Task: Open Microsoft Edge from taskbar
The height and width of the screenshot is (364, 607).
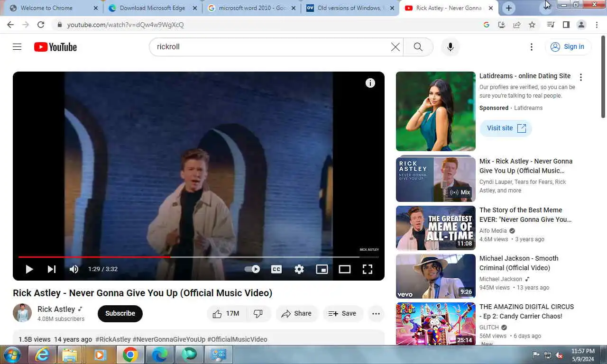Action: [x=160, y=354]
